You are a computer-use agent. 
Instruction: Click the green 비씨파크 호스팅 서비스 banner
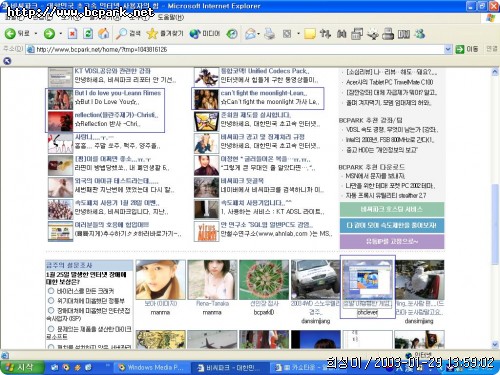(392, 209)
